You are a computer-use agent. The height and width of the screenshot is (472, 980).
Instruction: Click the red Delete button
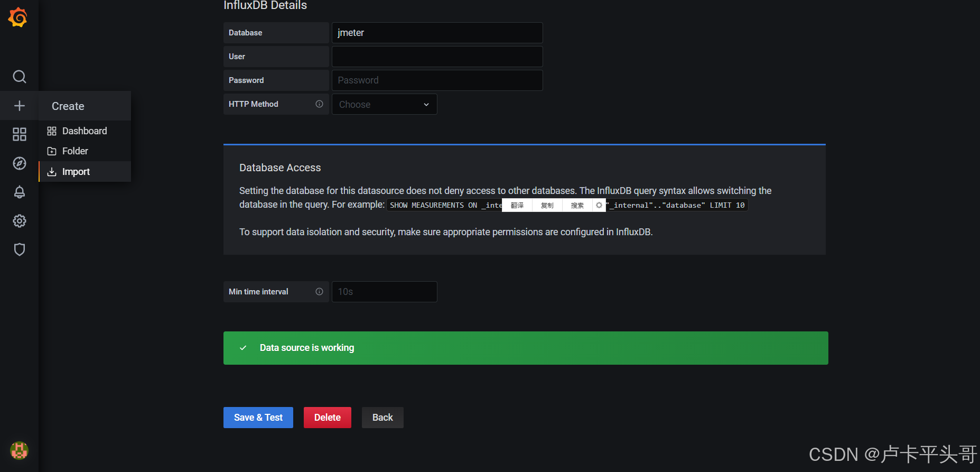click(x=328, y=418)
